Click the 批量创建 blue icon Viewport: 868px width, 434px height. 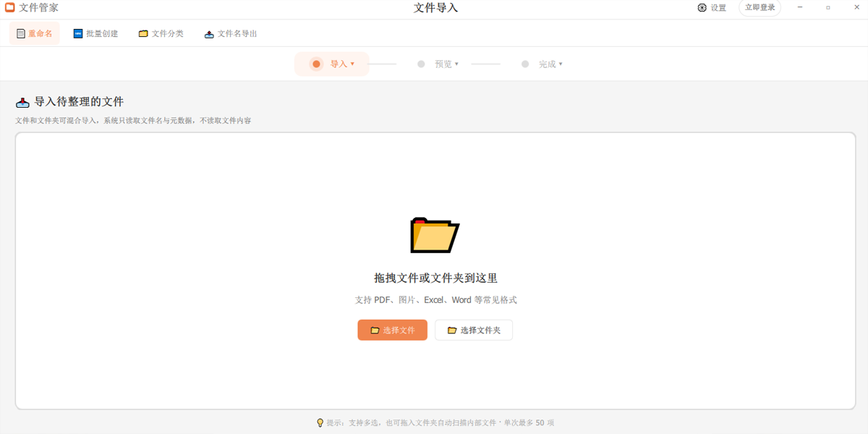tap(78, 33)
